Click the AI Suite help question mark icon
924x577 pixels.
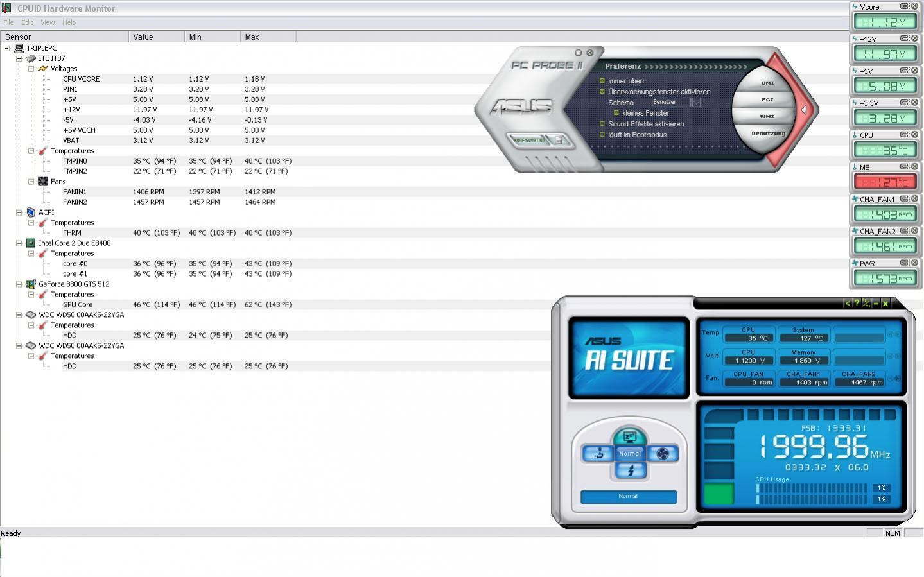857,303
